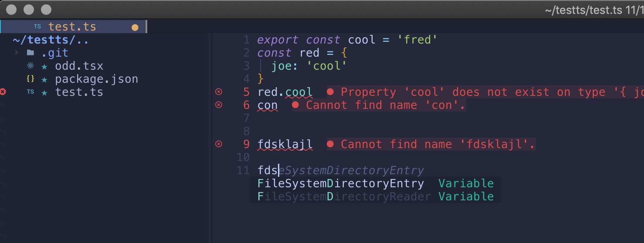Viewport: 644px width, 243px height.
Task: Click the red error dot before 'Property' message
Action: pyautogui.click(x=330, y=92)
